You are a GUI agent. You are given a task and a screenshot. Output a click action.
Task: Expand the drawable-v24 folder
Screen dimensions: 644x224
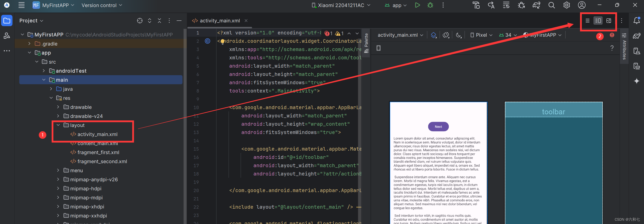58,116
